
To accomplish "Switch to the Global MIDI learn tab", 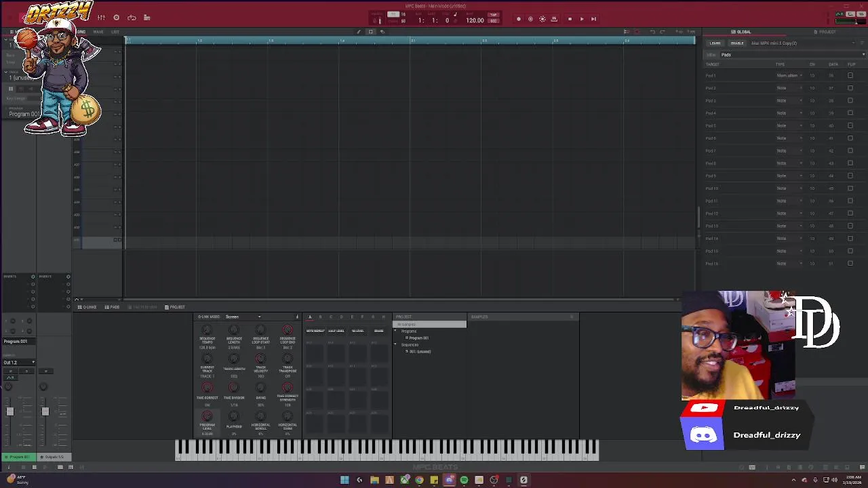I will pyautogui.click(x=741, y=32).
